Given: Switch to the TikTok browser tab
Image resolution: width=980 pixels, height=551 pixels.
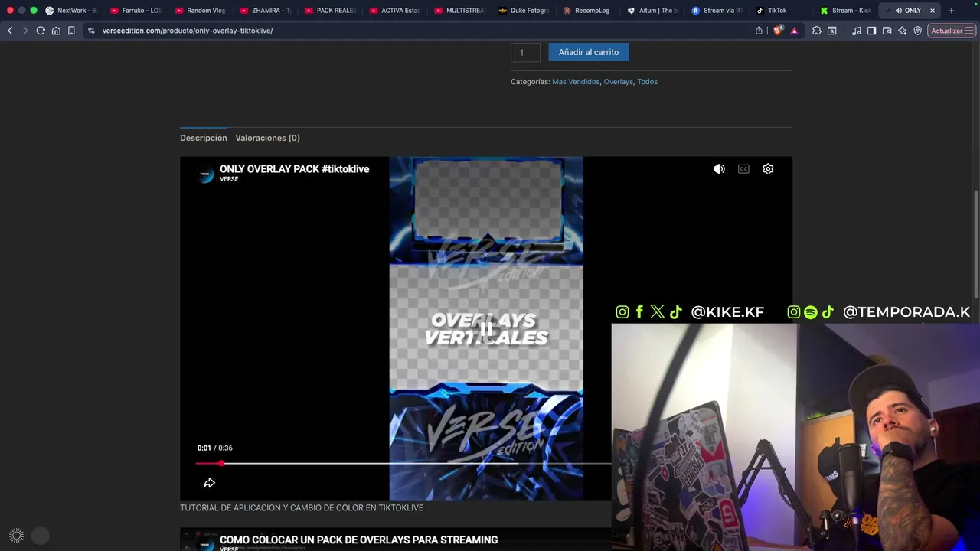Looking at the screenshot, I should [x=782, y=11].
